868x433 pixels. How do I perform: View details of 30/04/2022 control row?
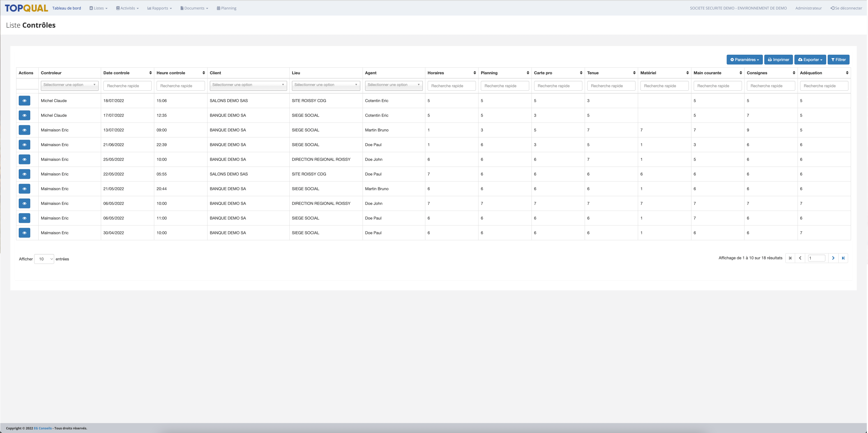[x=24, y=233]
